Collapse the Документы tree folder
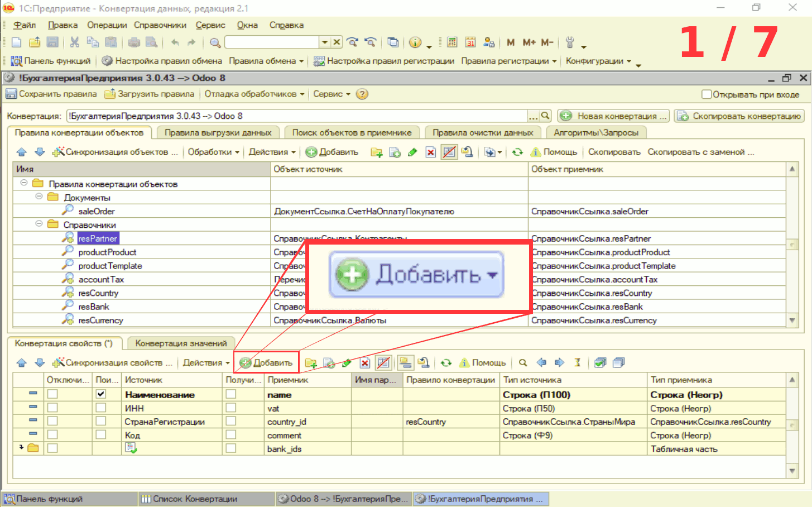 point(39,197)
